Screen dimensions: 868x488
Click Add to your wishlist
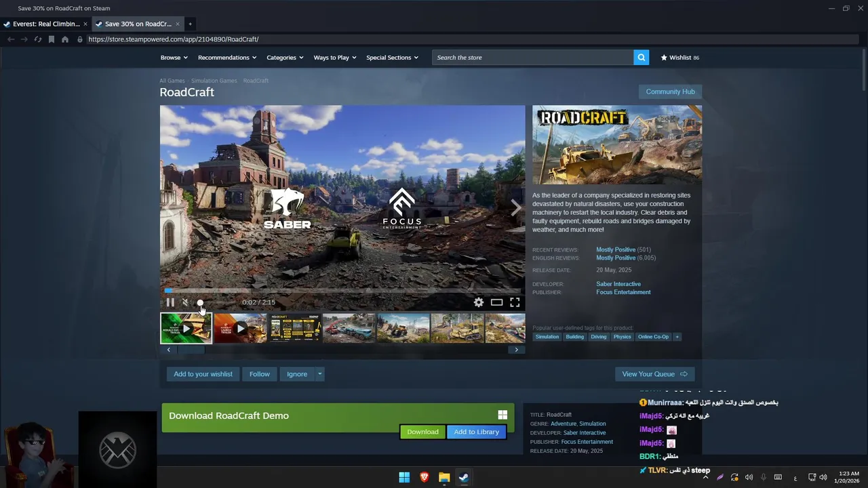point(203,374)
